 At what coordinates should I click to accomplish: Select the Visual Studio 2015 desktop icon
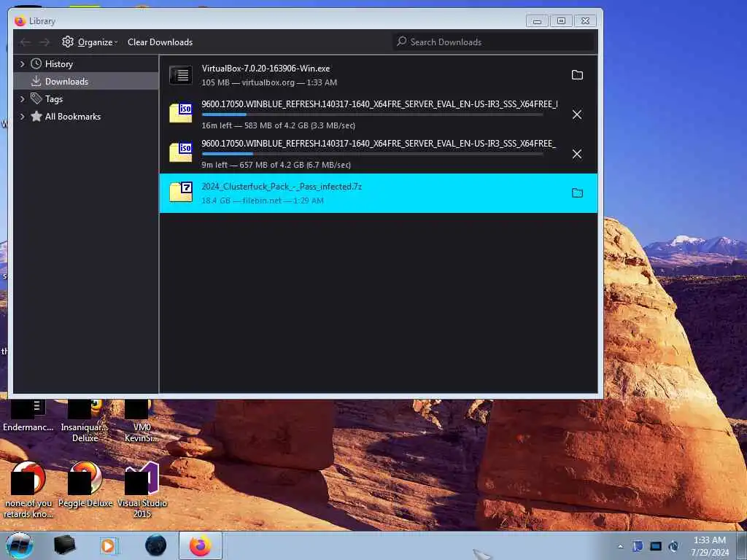click(x=142, y=491)
